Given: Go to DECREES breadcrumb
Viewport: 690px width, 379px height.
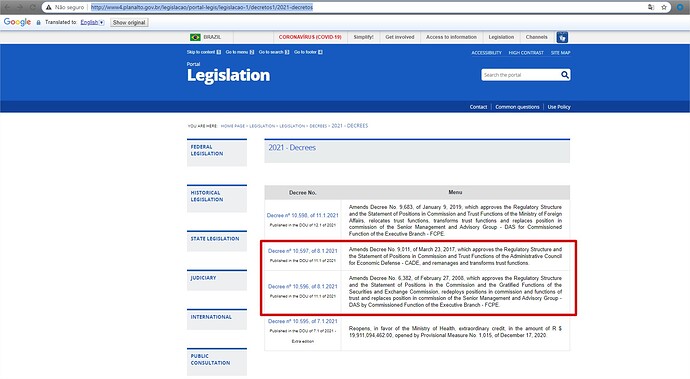Looking at the screenshot, I should (318, 126).
